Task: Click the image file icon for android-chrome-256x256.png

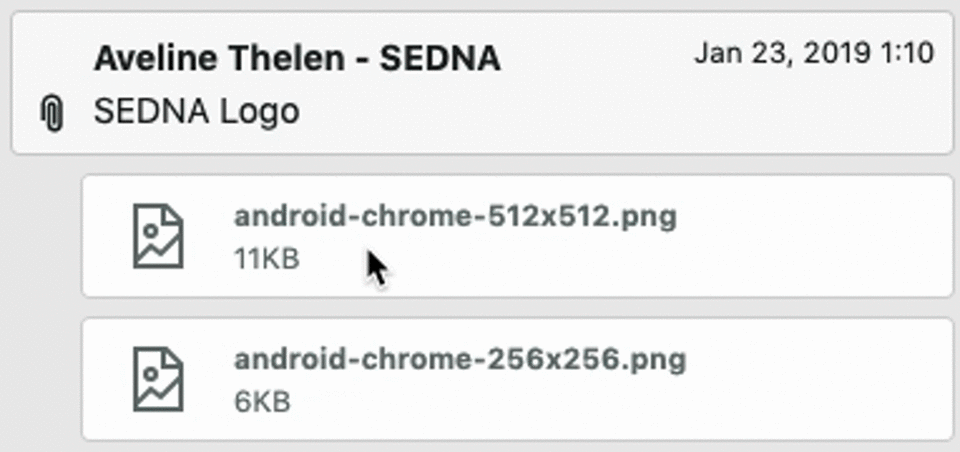Action: (159, 379)
